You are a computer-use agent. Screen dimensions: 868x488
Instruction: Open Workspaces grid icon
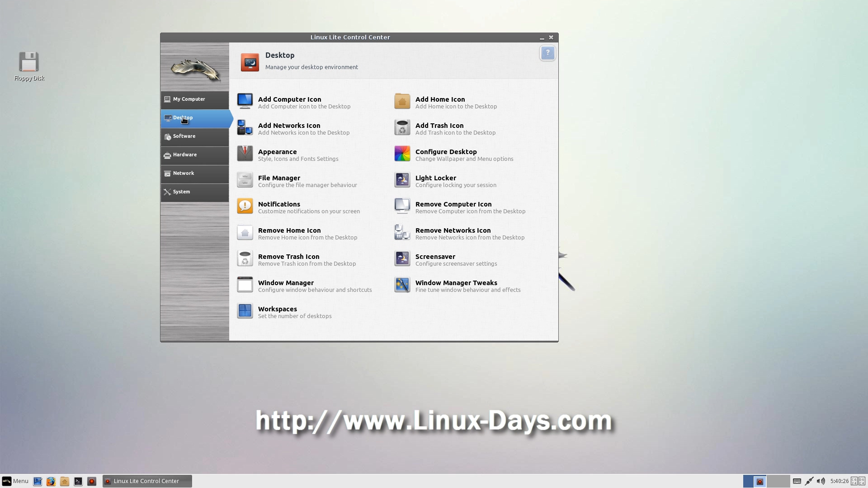tap(245, 311)
